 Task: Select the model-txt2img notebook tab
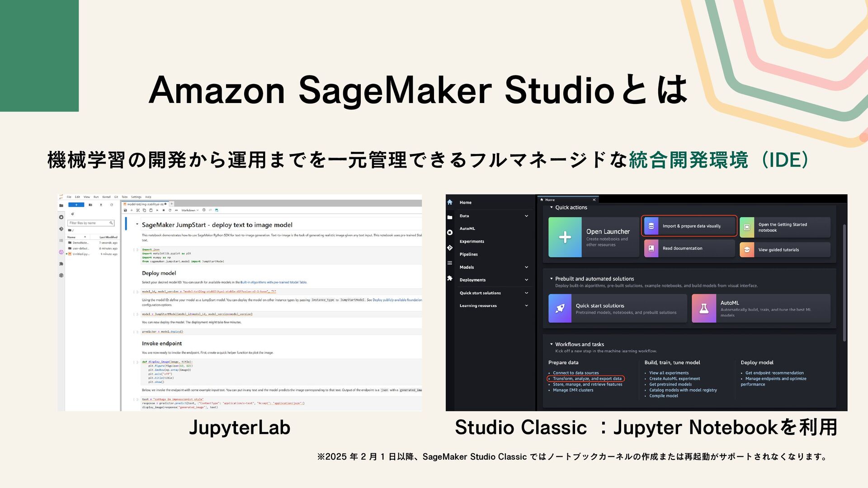(146, 204)
